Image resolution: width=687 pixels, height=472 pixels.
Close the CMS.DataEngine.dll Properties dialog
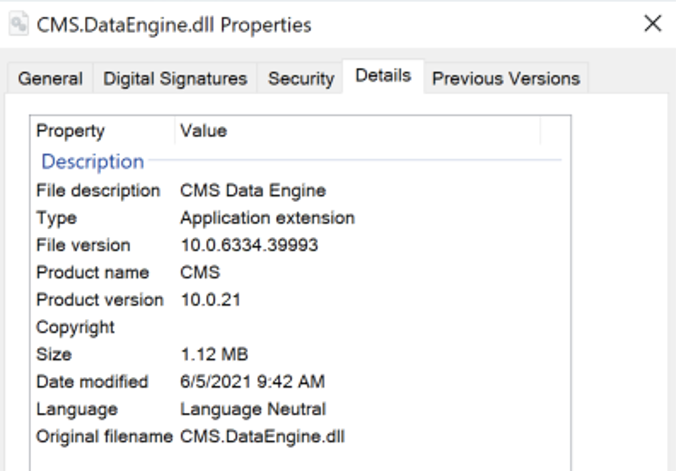tap(652, 23)
